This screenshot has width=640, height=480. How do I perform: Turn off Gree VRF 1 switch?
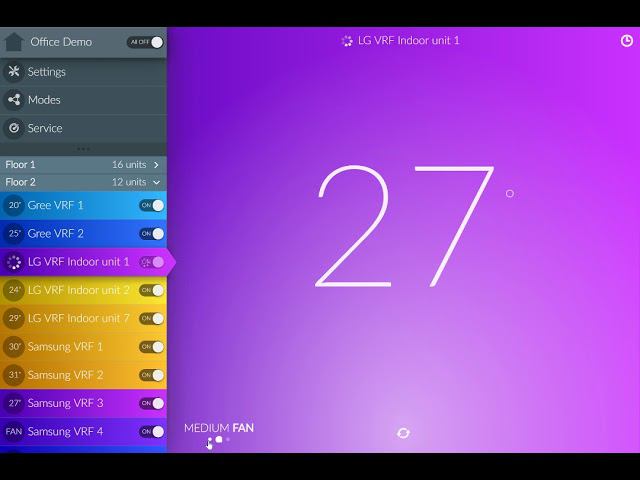(x=151, y=205)
